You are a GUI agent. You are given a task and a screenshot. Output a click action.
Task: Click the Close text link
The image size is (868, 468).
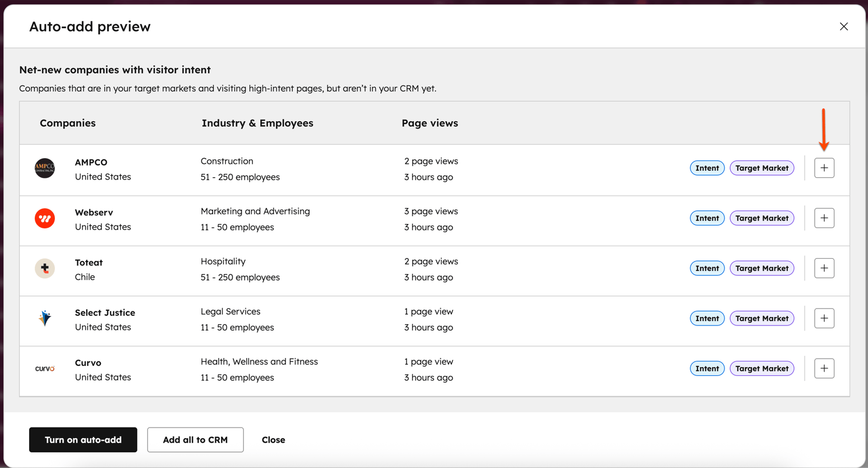pyautogui.click(x=273, y=439)
